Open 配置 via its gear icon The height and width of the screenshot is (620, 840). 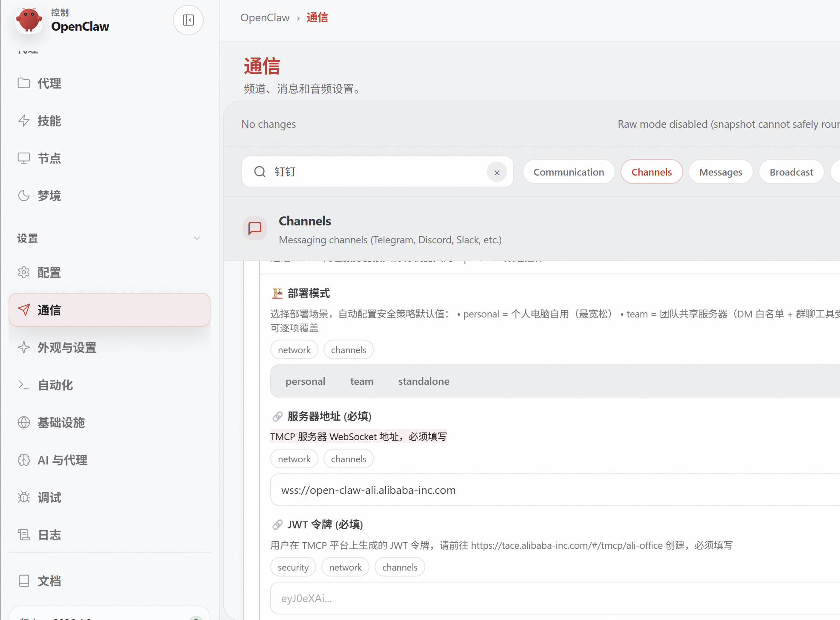click(24, 272)
